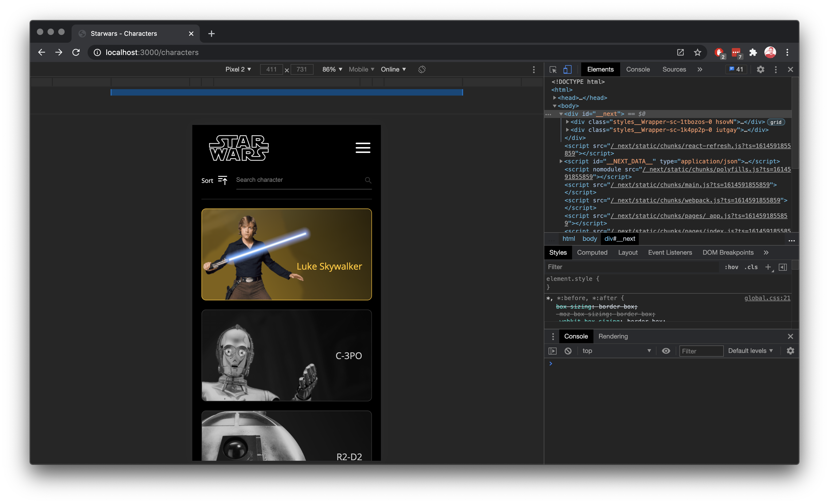The width and height of the screenshot is (829, 504).
Task: Open global.css:21 source link
Action: (767, 298)
